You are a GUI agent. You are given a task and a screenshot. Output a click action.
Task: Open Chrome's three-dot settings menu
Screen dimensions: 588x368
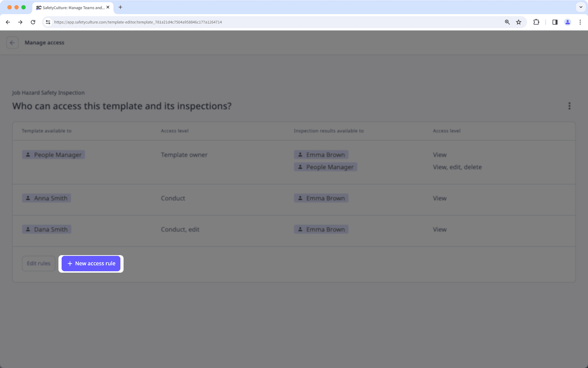tap(580, 22)
